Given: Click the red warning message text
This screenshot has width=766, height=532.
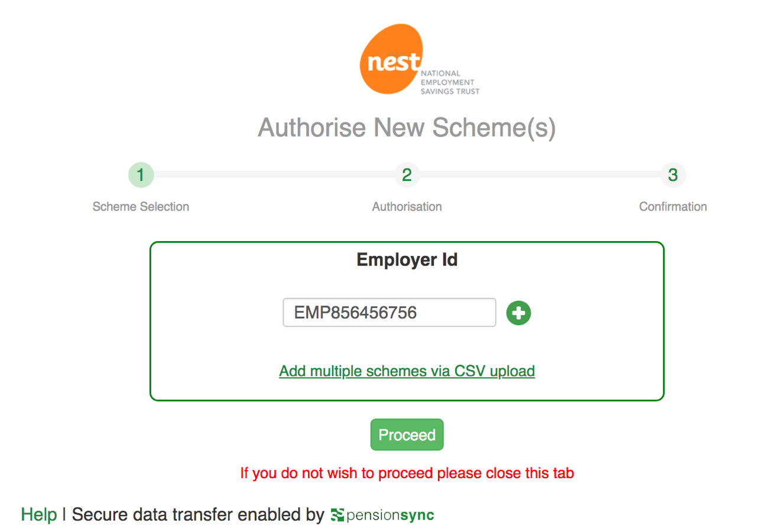Looking at the screenshot, I should (407, 473).
